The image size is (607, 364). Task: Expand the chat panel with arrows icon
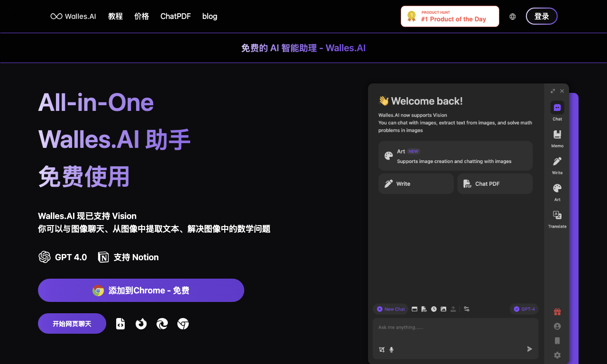(x=552, y=91)
